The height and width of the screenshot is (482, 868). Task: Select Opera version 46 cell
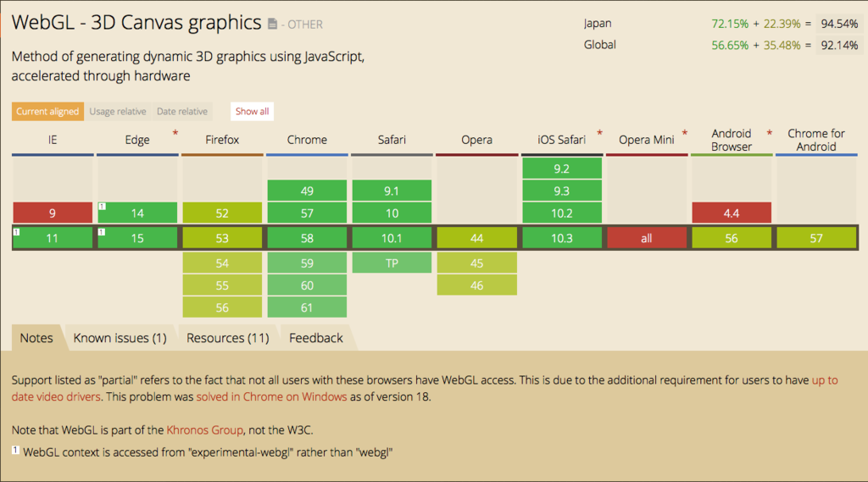476,285
